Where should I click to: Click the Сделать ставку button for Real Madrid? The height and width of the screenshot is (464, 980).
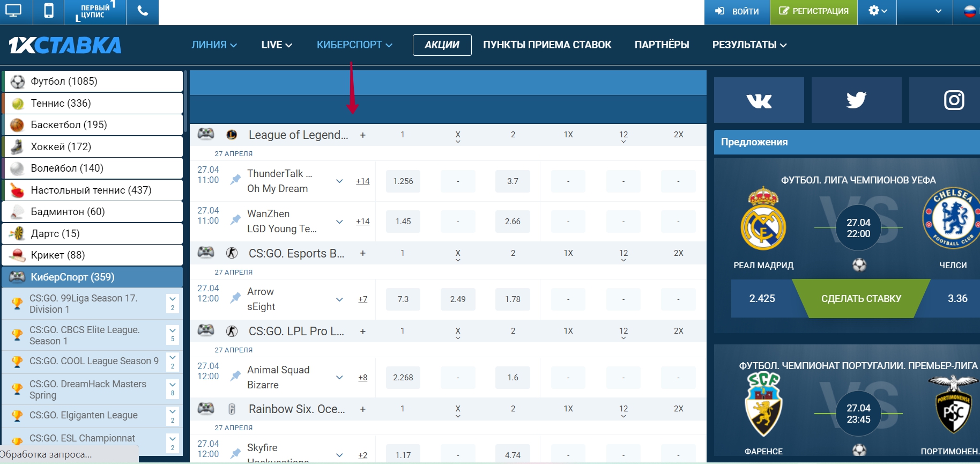(x=860, y=299)
